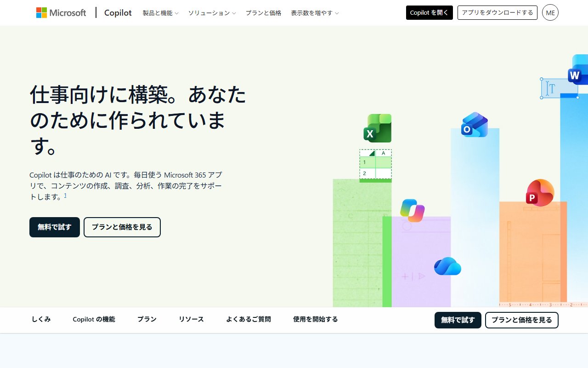
Task: Open footnote 1 link
Action: [x=65, y=195]
